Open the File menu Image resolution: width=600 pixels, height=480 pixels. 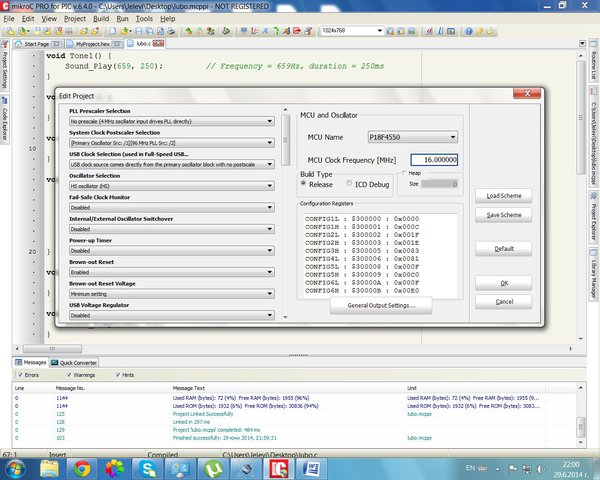(x=9, y=18)
